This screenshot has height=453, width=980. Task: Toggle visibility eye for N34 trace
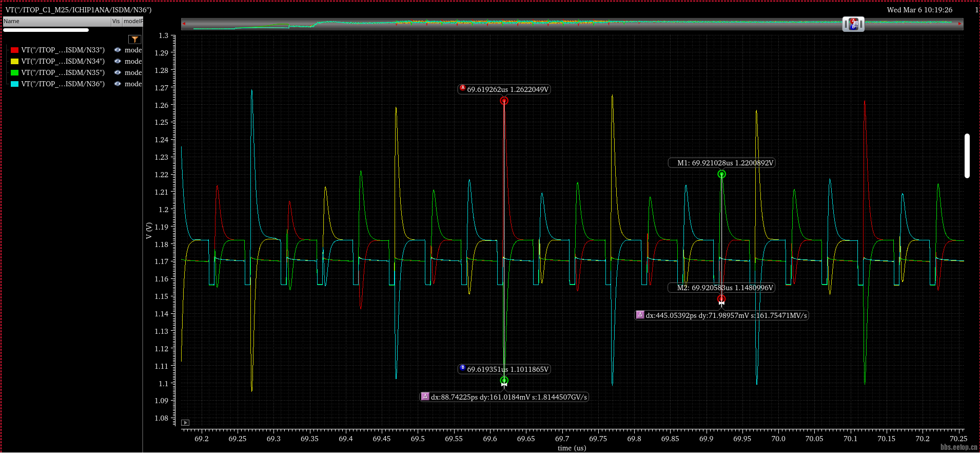point(117,61)
